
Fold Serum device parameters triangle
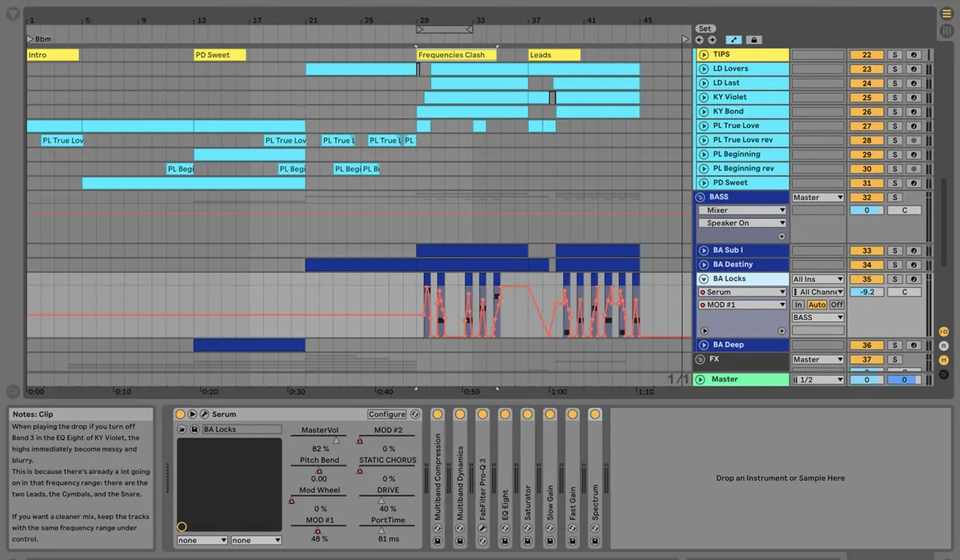[192, 414]
